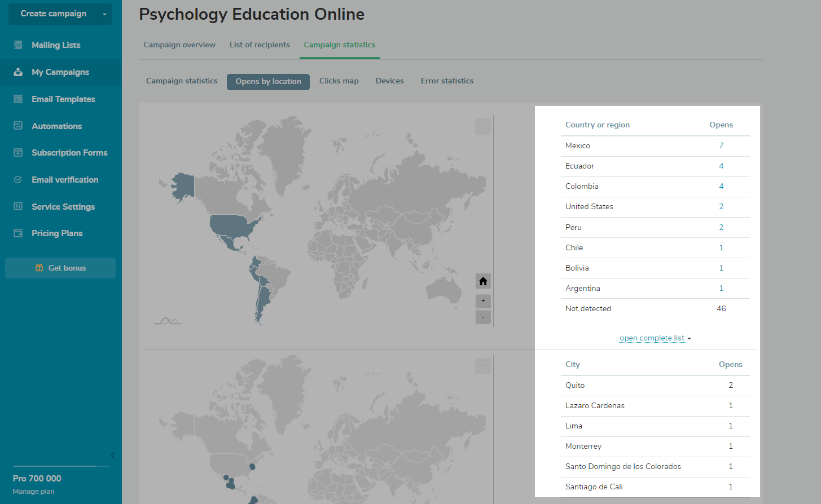Click the Service Settings sidebar icon
The image size is (821, 504).
[x=18, y=206]
